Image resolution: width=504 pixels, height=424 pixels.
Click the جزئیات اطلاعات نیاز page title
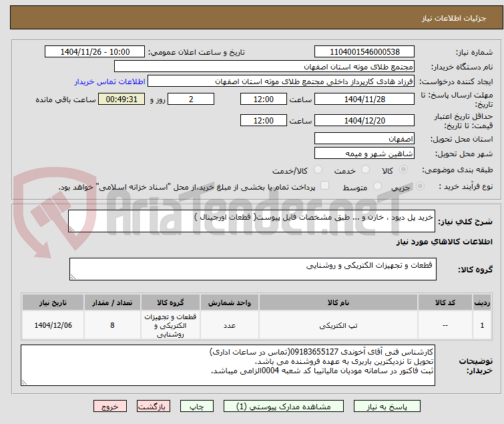pos(453,18)
